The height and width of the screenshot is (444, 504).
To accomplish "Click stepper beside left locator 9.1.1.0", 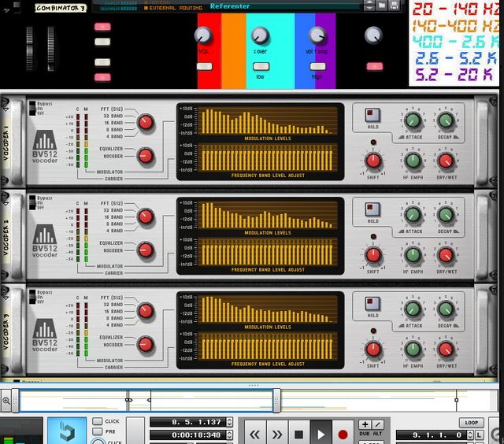I will pos(470,435).
